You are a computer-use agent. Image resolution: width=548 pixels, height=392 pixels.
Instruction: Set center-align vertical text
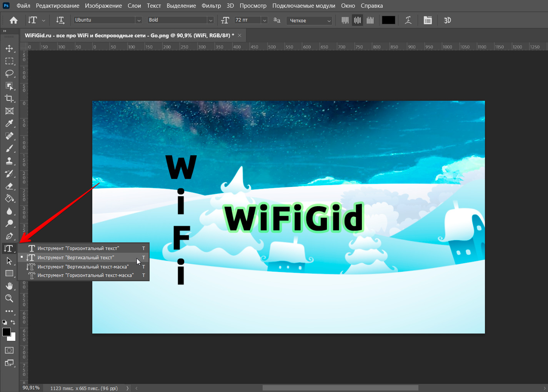(x=358, y=20)
